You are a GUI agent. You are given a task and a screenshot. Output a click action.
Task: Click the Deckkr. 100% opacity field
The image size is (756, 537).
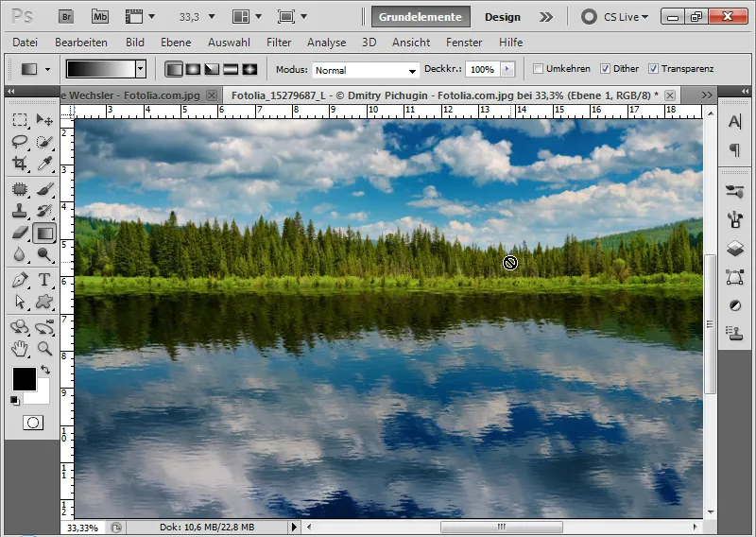[x=483, y=69]
